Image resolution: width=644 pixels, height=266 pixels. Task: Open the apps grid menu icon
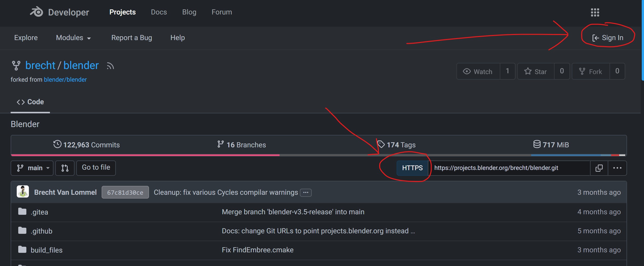click(595, 12)
